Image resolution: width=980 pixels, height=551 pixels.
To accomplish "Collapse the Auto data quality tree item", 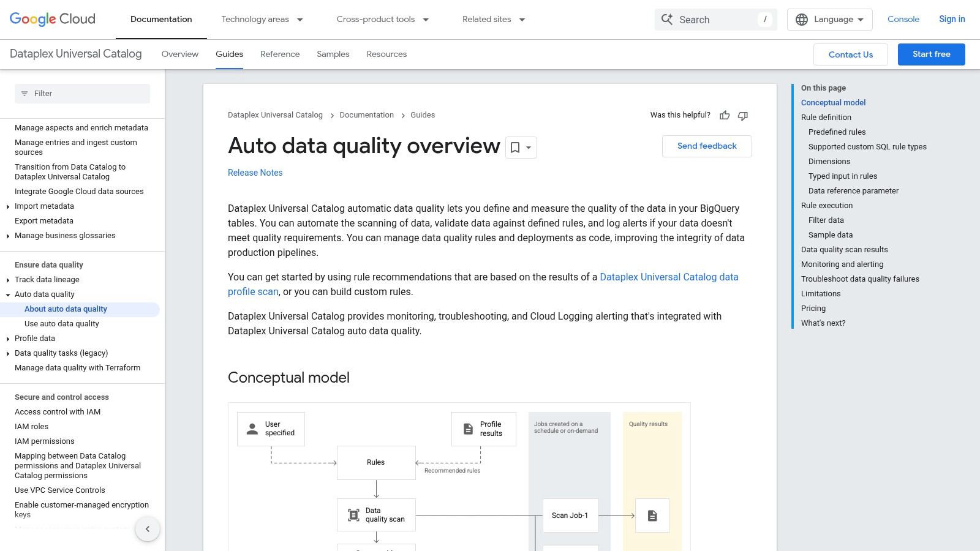I will [8, 294].
